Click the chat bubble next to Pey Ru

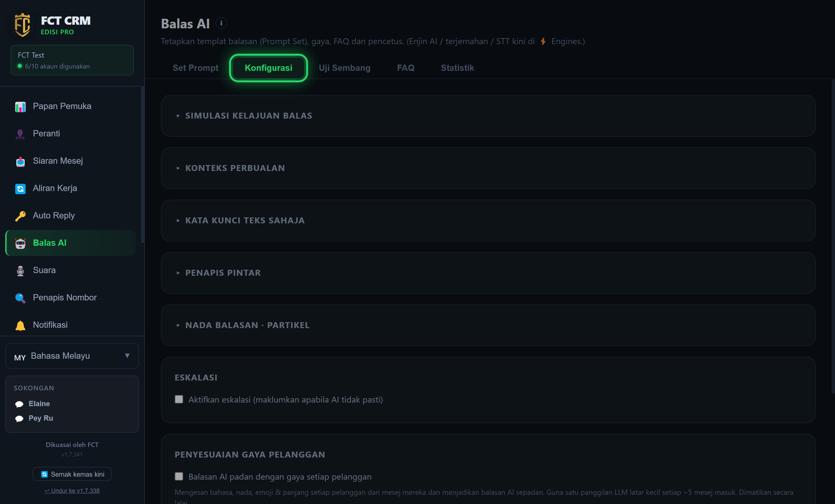[x=19, y=419]
